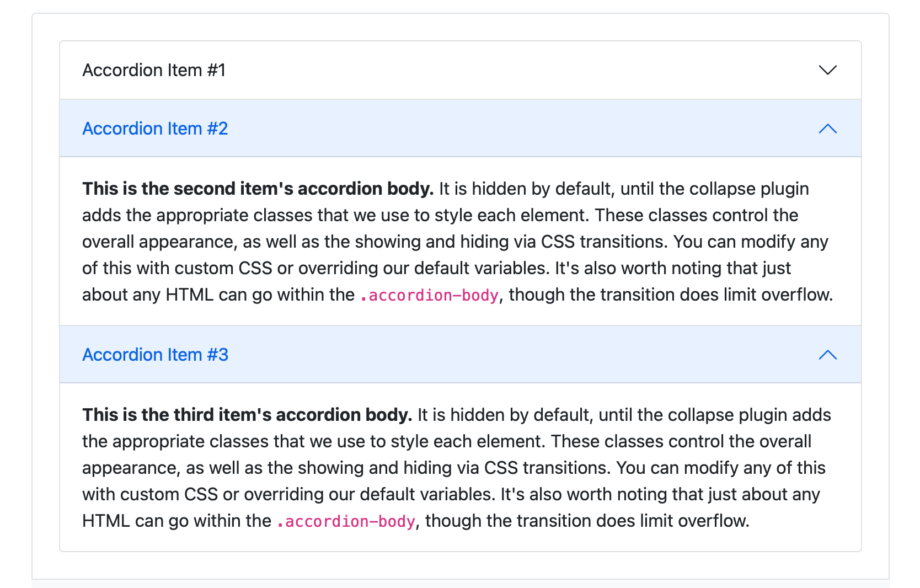This screenshot has width=920, height=588.
Task: Click .accordion-body code in third item's body
Action: [346, 522]
